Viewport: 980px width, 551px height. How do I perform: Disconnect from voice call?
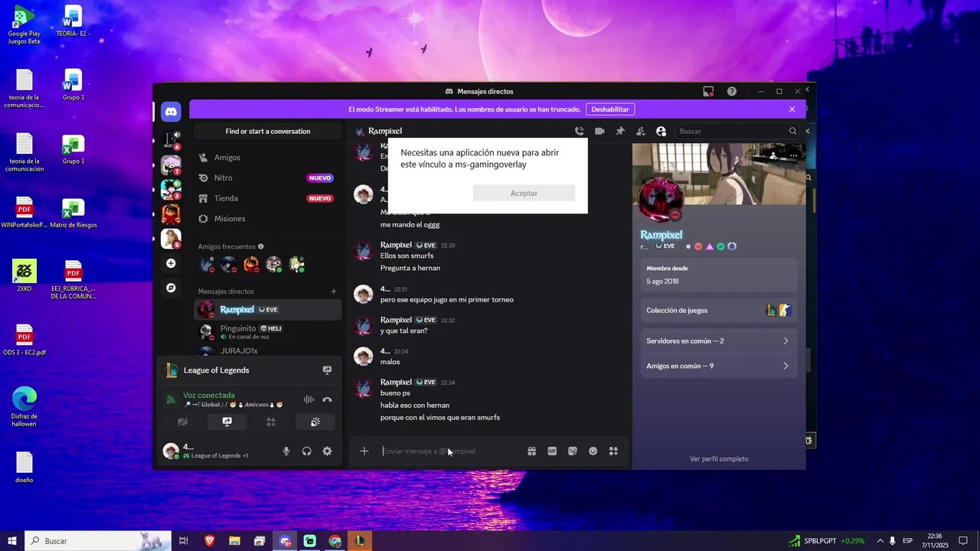[x=327, y=399]
